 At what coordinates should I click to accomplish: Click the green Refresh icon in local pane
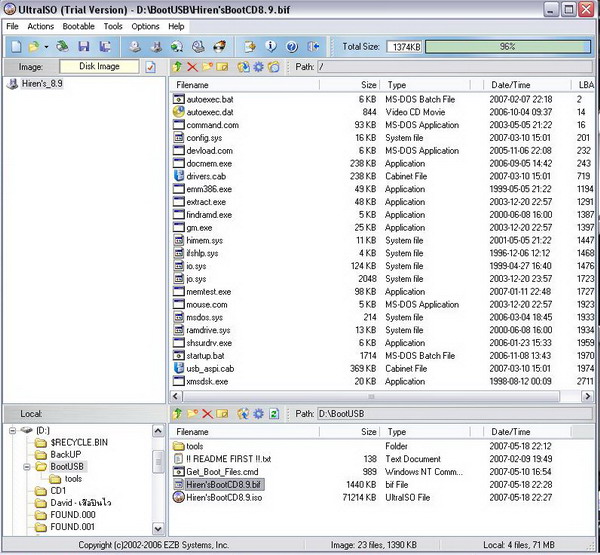pyautogui.click(x=274, y=414)
